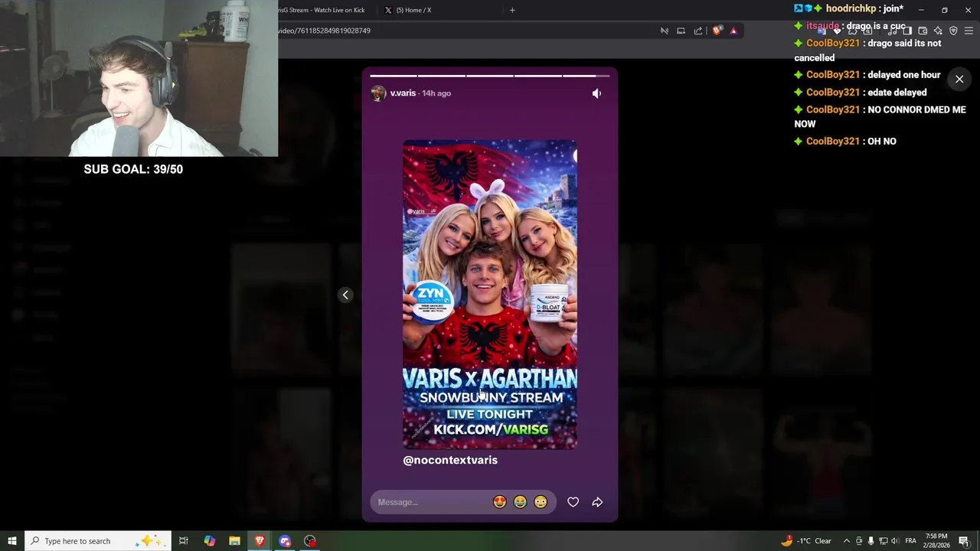Click the story progress bar

490,76
